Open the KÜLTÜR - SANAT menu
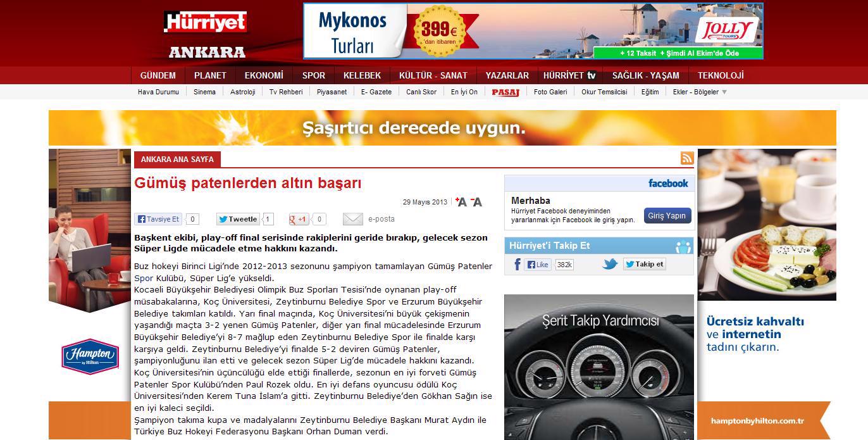This screenshot has width=868, height=440. (x=433, y=75)
